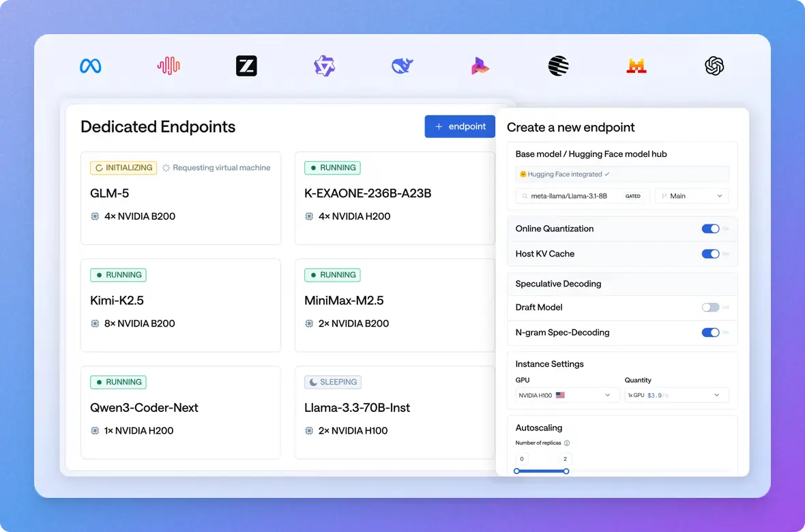805x532 pixels.
Task: Click the Dedicated Endpoints title
Action: [158, 127]
